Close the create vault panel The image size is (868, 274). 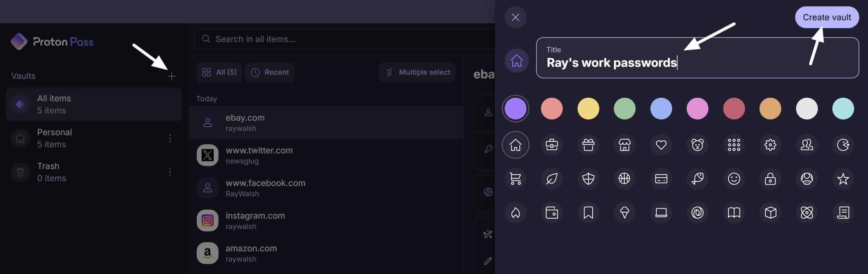click(x=515, y=17)
